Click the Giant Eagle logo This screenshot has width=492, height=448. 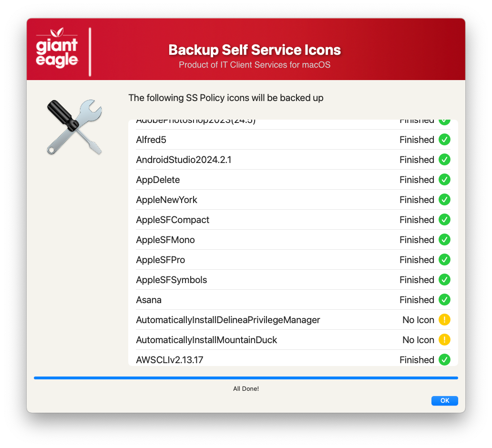[57, 48]
